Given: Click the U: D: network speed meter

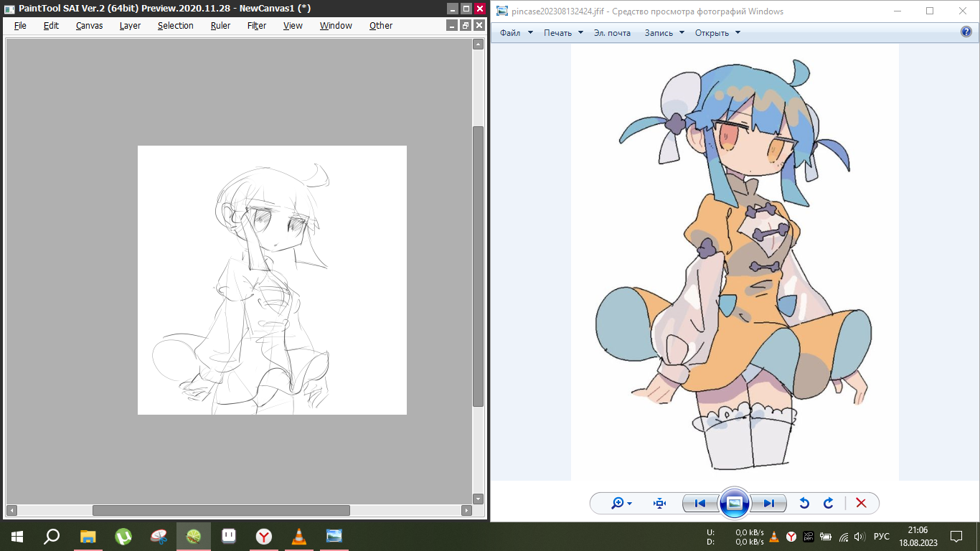Looking at the screenshot, I should point(735,537).
